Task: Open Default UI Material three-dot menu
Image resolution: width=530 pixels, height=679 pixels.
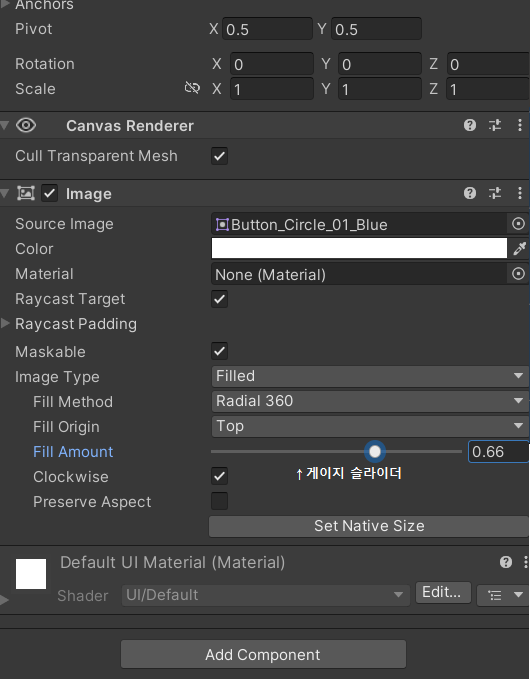Action: [526, 562]
